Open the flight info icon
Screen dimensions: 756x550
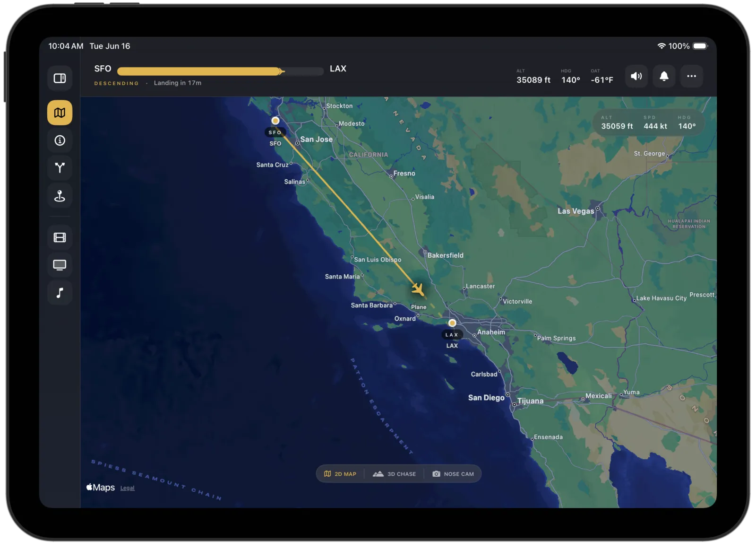pos(60,140)
